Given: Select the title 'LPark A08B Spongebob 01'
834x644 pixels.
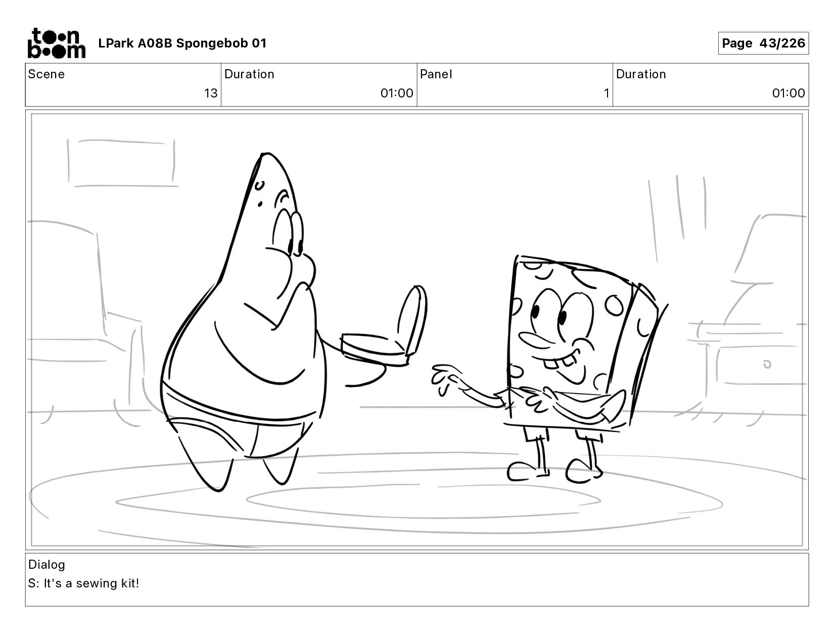Looking at the screenshot, I should pyautogui.click(x=182, y=43).
